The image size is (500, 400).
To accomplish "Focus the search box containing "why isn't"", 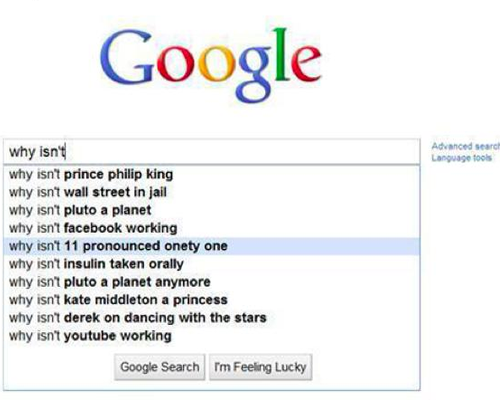I will (212, 152).
